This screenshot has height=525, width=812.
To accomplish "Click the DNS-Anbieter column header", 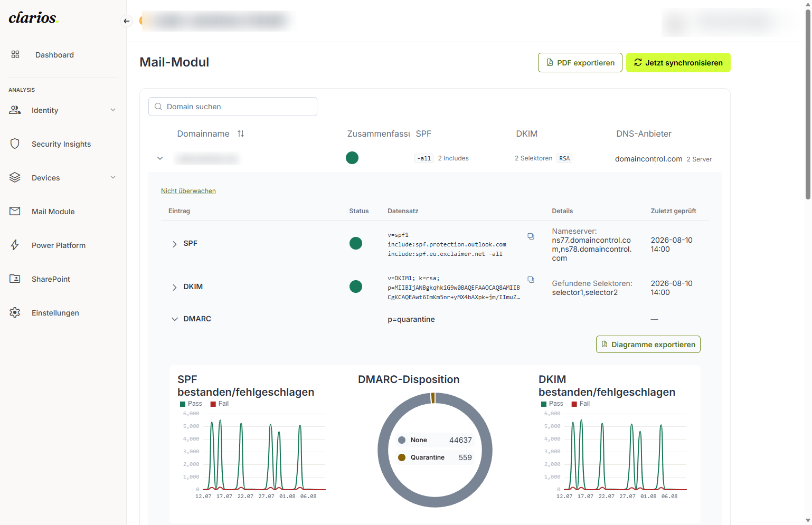I will coord(644,133).
